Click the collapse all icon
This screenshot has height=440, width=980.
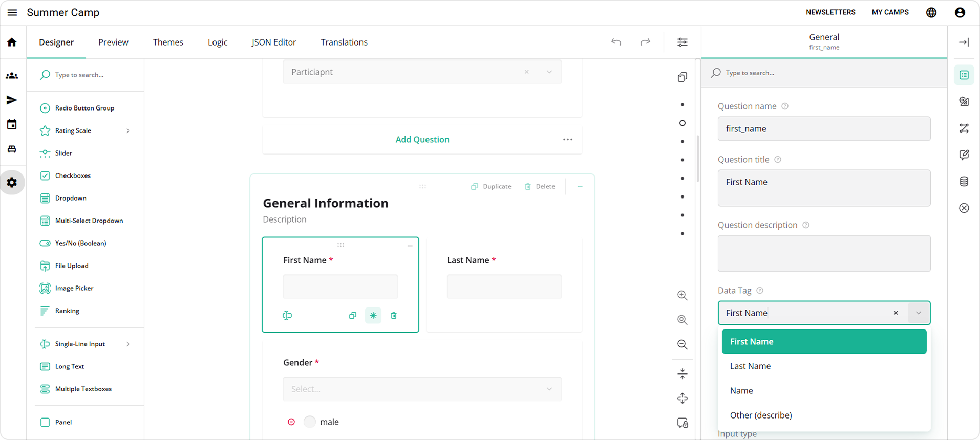click(x=683, y=374)
